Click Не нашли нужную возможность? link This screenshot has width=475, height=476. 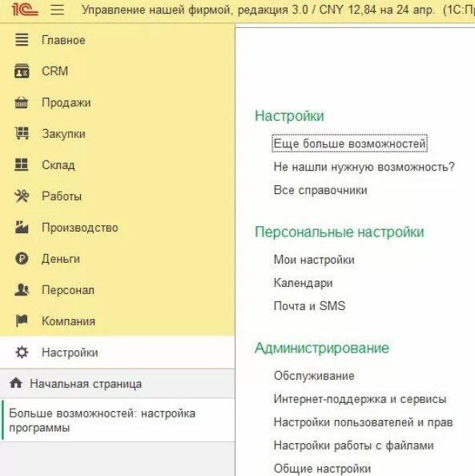click(x=364, y=167)
